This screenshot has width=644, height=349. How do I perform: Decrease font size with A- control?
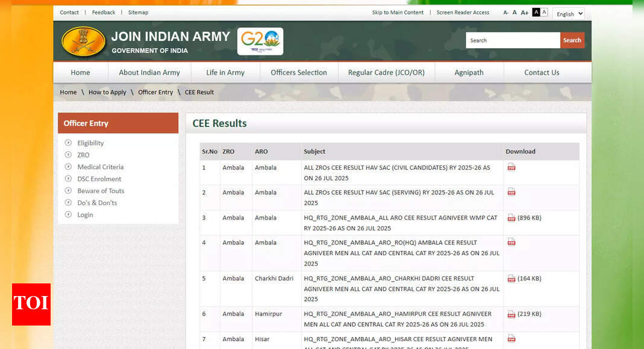[505, 13]
